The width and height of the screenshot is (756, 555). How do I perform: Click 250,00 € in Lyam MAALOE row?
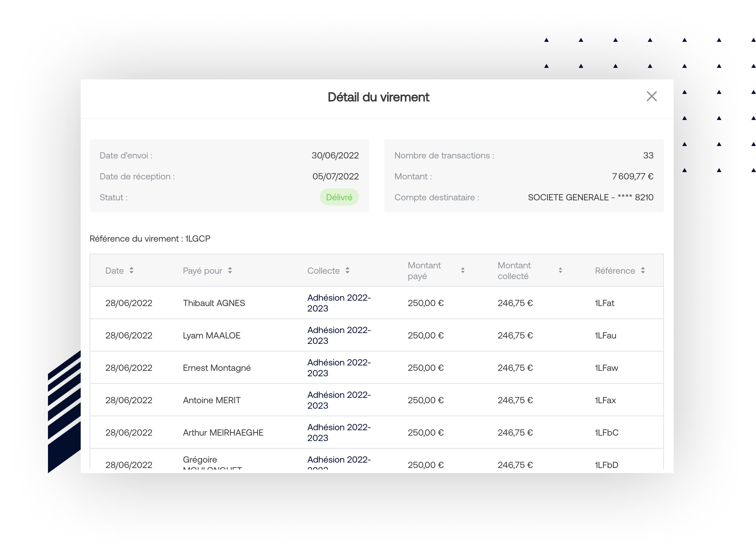pos(426,335)
